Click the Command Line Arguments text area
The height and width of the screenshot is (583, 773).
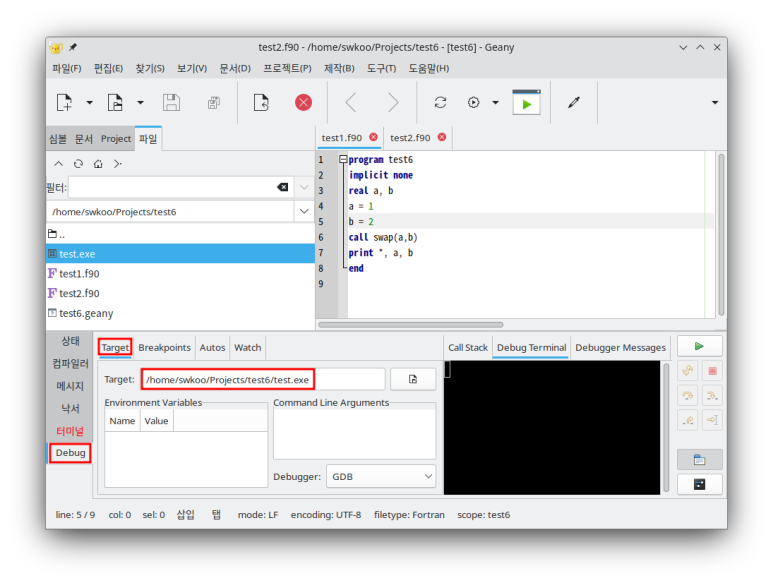(354, 434)
